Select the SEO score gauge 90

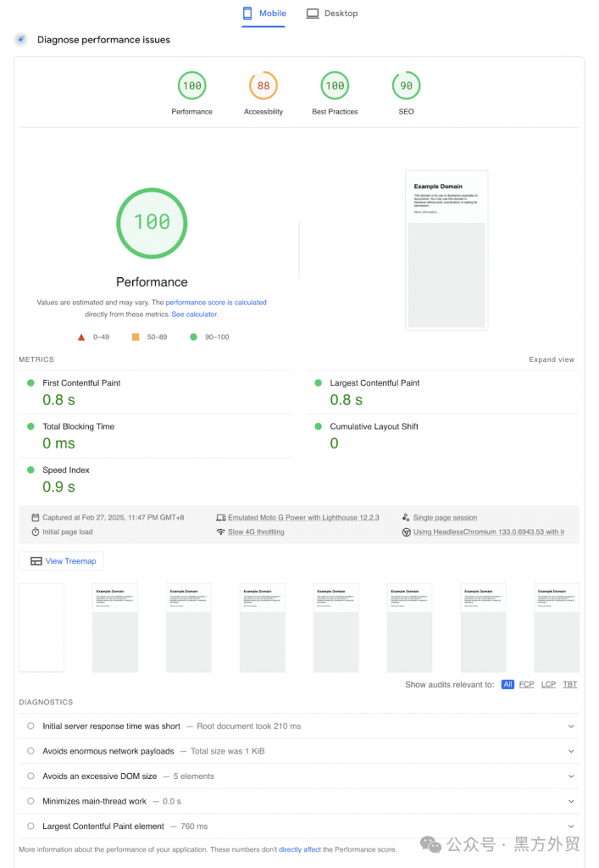406,86
